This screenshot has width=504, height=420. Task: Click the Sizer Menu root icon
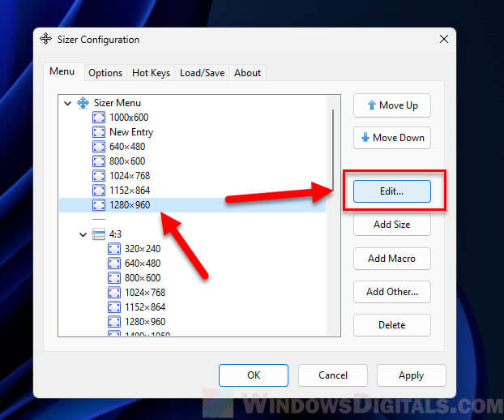point(83,103)
